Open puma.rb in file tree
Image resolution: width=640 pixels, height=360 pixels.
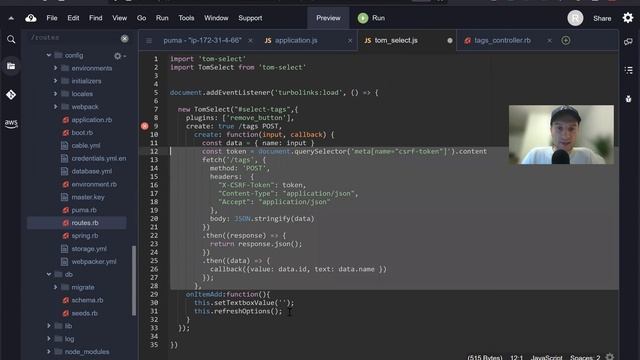(x=84, y=210)
